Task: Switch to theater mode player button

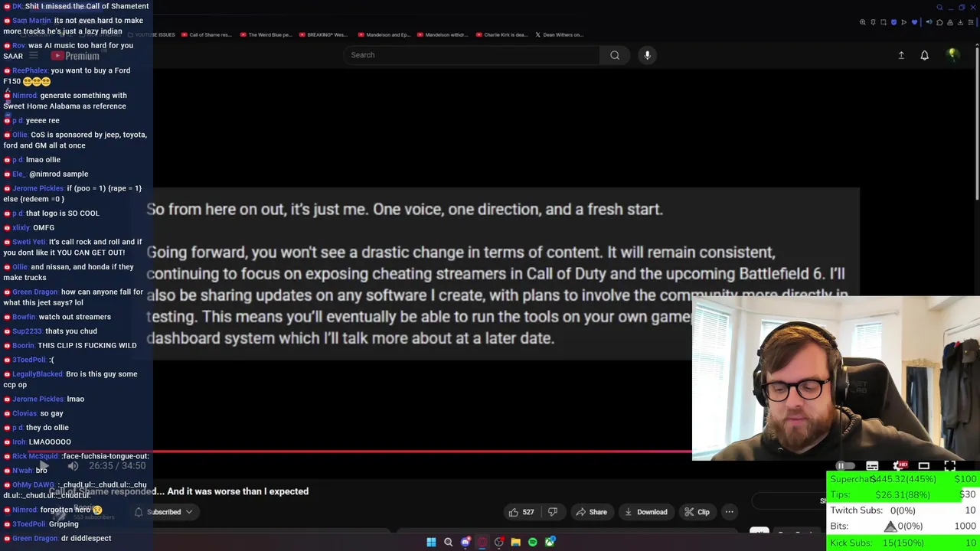Action: 924,466
